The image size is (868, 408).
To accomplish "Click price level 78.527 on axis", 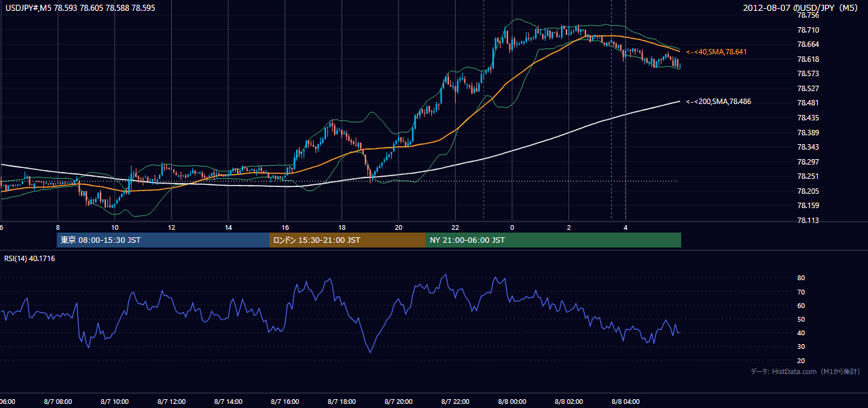I will [x=808, y=88].
